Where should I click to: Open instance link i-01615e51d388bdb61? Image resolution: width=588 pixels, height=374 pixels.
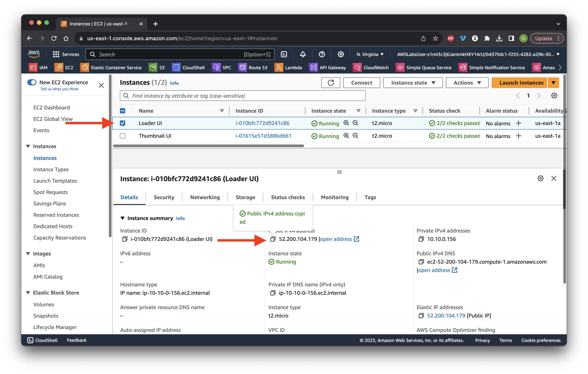coord(263,136)
